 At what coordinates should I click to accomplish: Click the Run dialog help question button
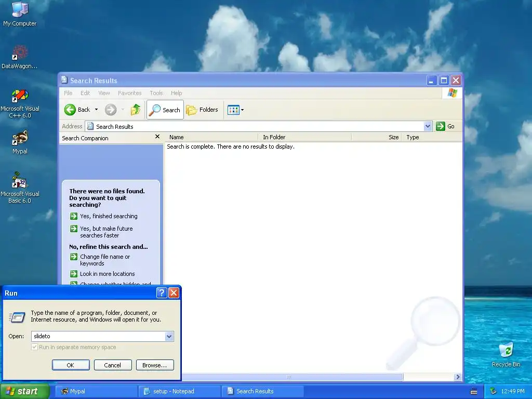162,293
